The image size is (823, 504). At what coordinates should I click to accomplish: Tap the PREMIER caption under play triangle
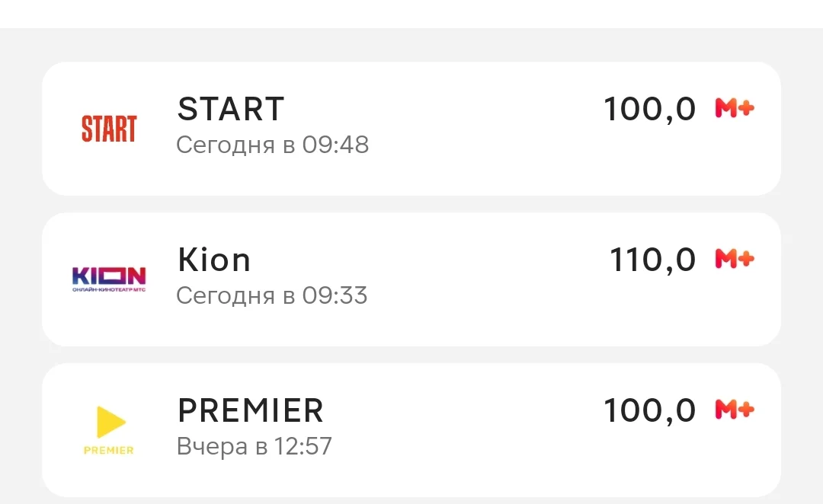[109, 450]
